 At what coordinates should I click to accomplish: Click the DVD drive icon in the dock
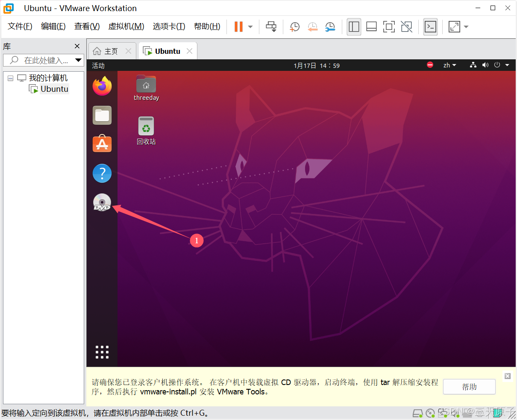(x=102, y=202)
